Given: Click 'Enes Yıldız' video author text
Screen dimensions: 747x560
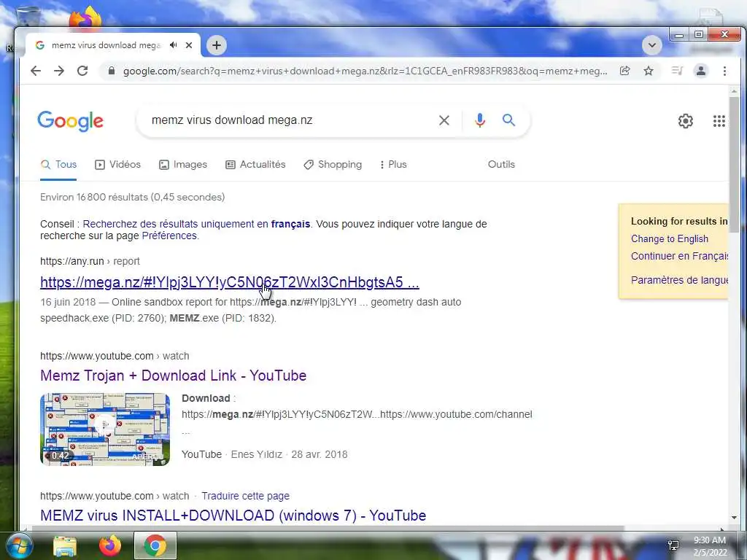Looking at the screenshot, I should [x=256, y=454].
